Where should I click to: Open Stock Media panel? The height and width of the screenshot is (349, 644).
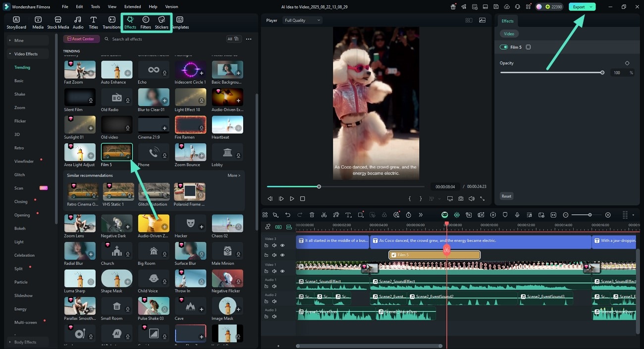[x=58, y=22]
